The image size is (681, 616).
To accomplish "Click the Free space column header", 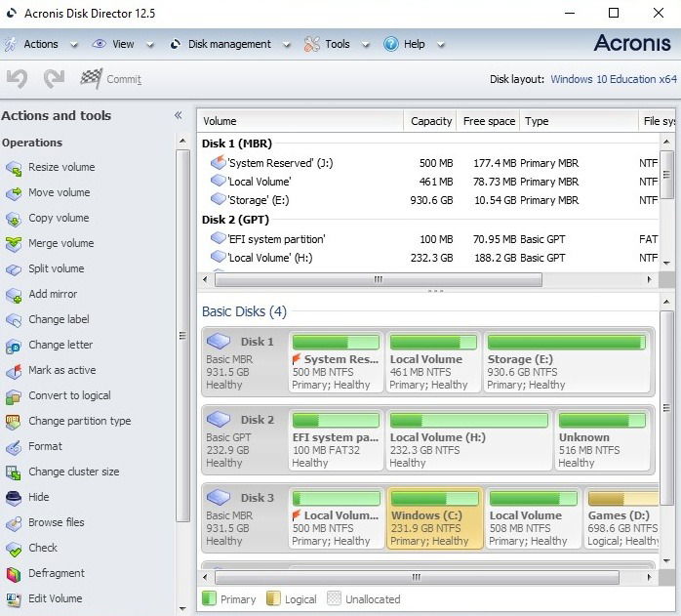I will click(489, 121).
